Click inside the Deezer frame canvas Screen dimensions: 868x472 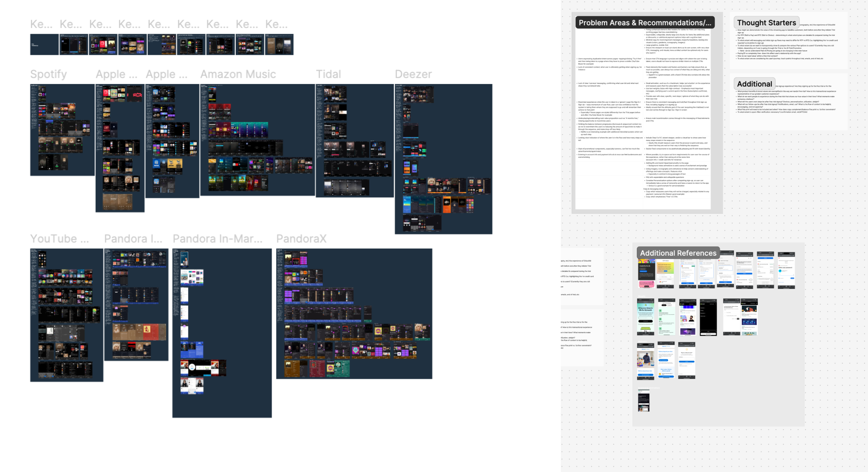[x=443, y=159]
